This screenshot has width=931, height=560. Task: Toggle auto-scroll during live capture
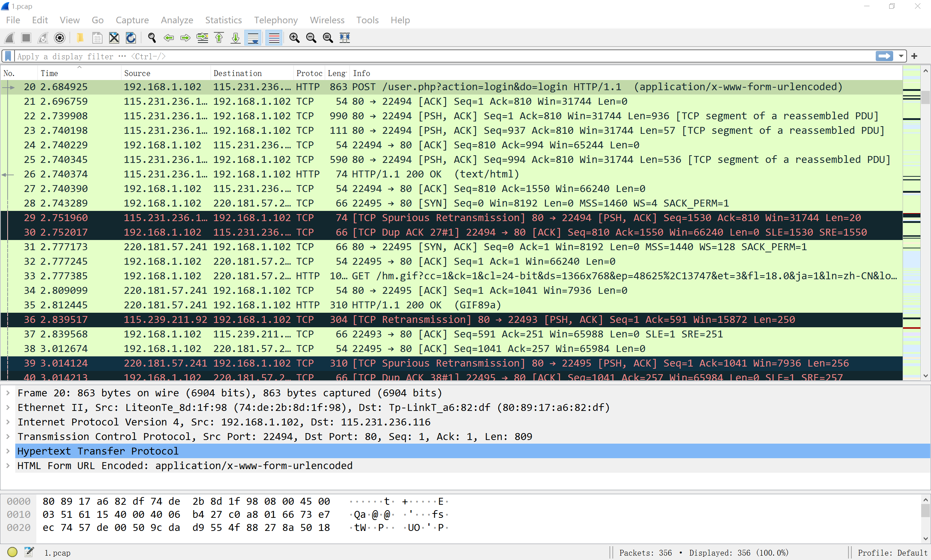pyautogui.click(x=253, y=38)
